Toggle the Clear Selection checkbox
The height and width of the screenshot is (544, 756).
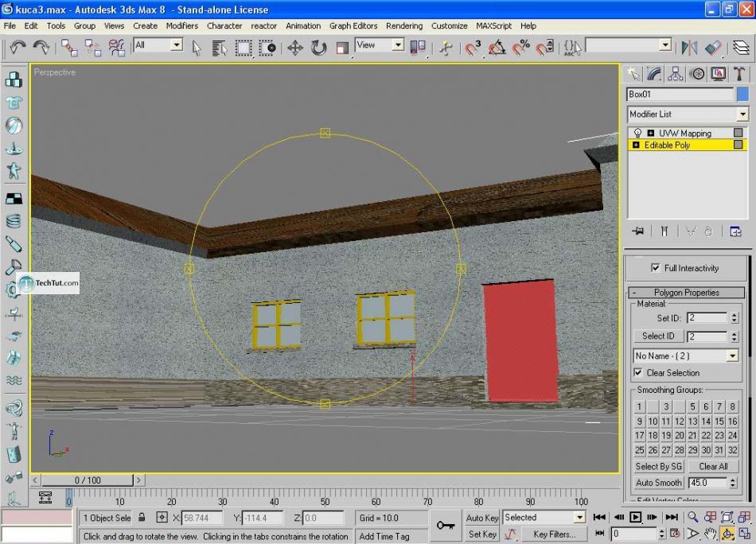click(x=638, y=372)
